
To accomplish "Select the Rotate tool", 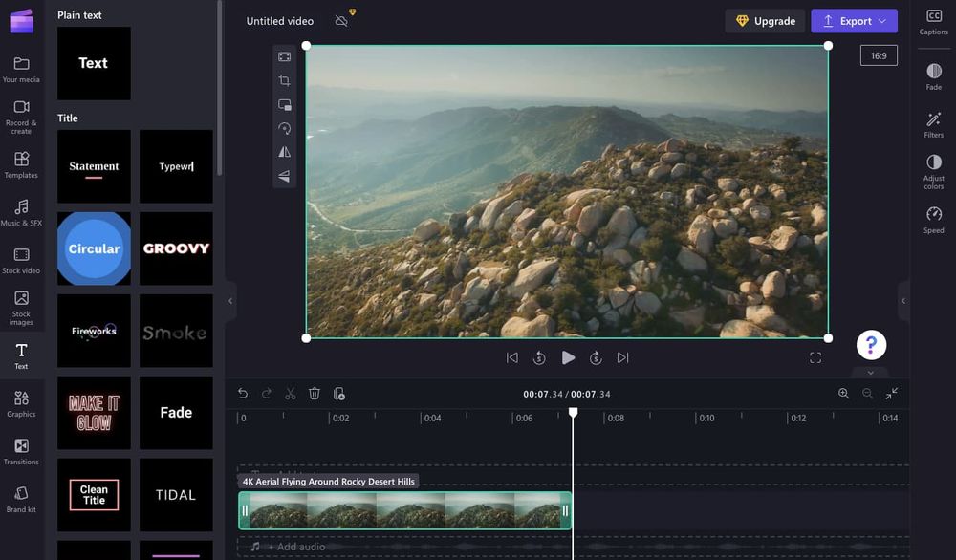I will pos(284,128).
